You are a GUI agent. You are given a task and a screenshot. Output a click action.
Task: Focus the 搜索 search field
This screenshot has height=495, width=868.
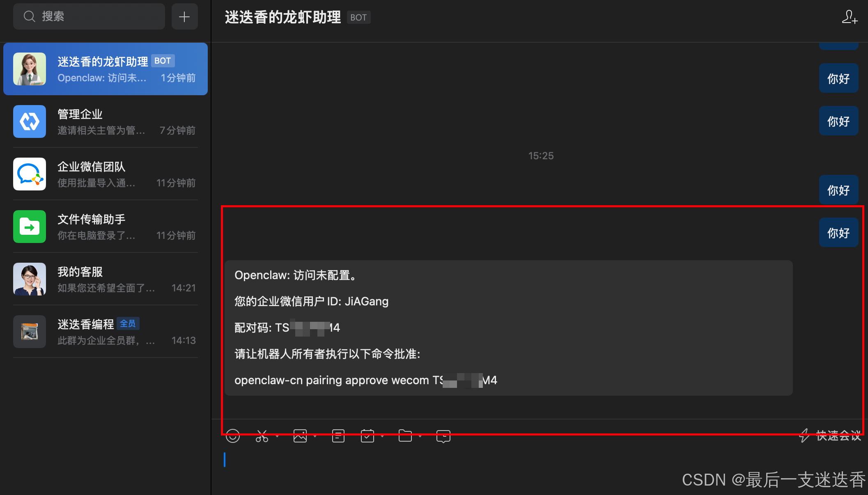point(89,16)
